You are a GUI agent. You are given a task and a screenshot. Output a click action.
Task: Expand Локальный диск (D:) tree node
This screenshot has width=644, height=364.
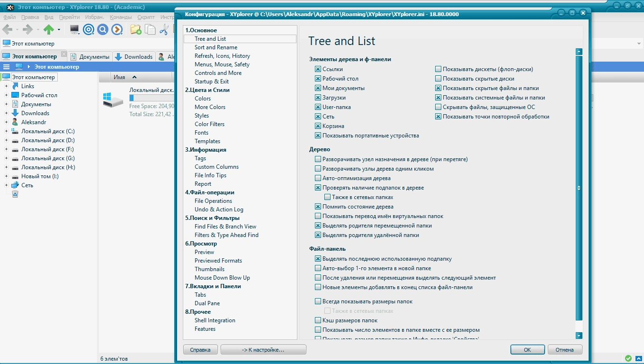coord(6,140)
